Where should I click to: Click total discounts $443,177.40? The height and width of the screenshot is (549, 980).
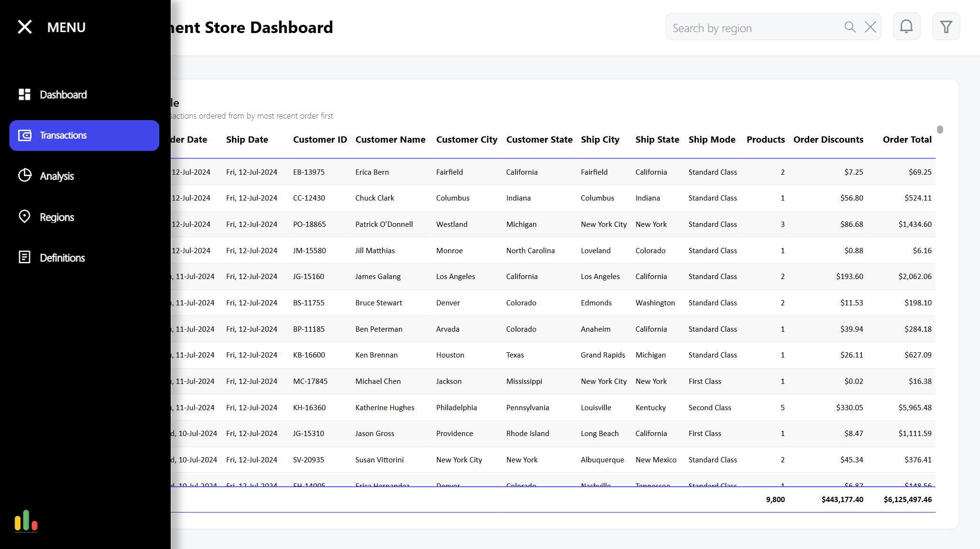coord(842,500)
